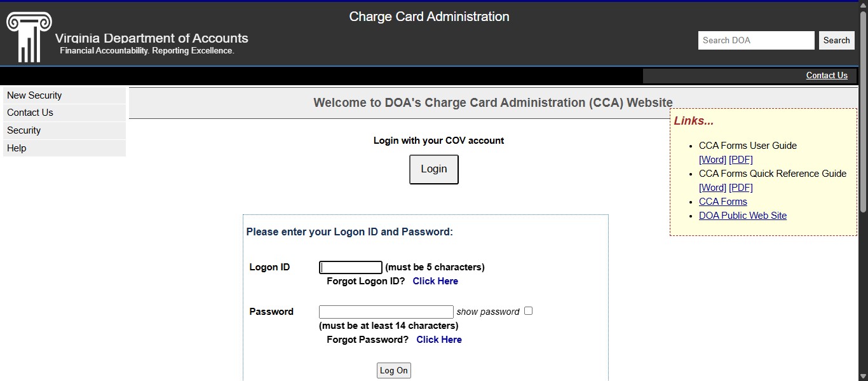Open the Security sidebar item
Viewport: 868px width, 381px height.
click(x=24, y=130)
